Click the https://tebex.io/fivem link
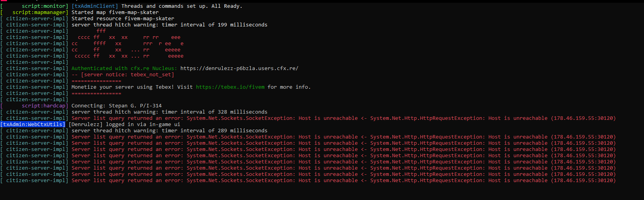 (x=230, y=87)
